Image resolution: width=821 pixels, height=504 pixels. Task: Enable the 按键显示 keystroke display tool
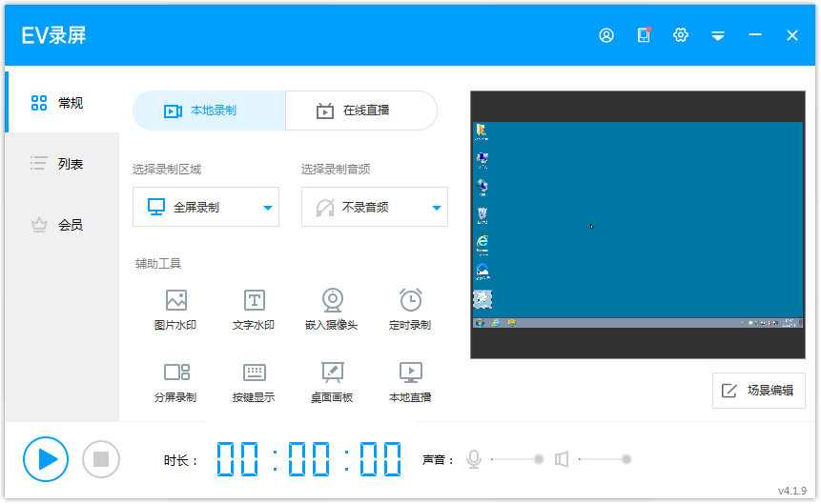pos(254,382)
